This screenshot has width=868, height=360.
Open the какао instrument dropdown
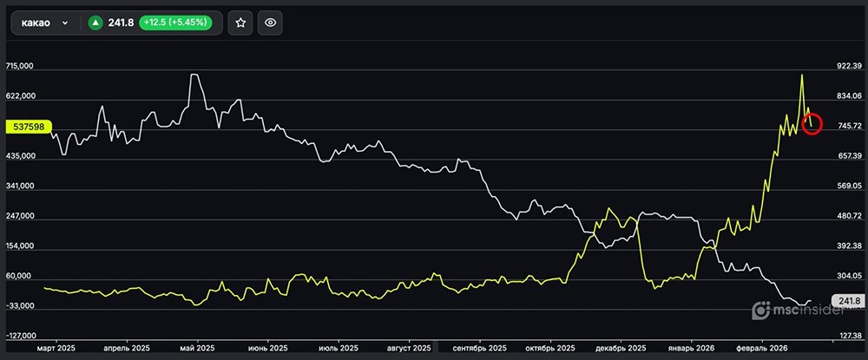[x=43, y=23]
